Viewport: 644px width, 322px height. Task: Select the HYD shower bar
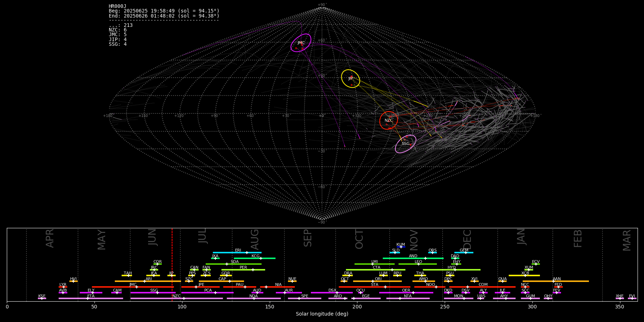point(452,270)
